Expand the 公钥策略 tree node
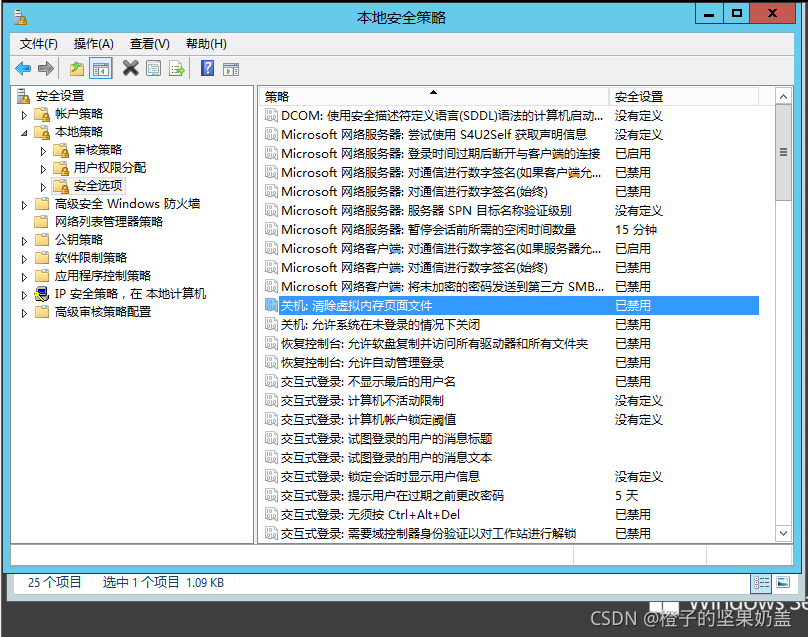808x637 pixels. (x=24, y=241)
